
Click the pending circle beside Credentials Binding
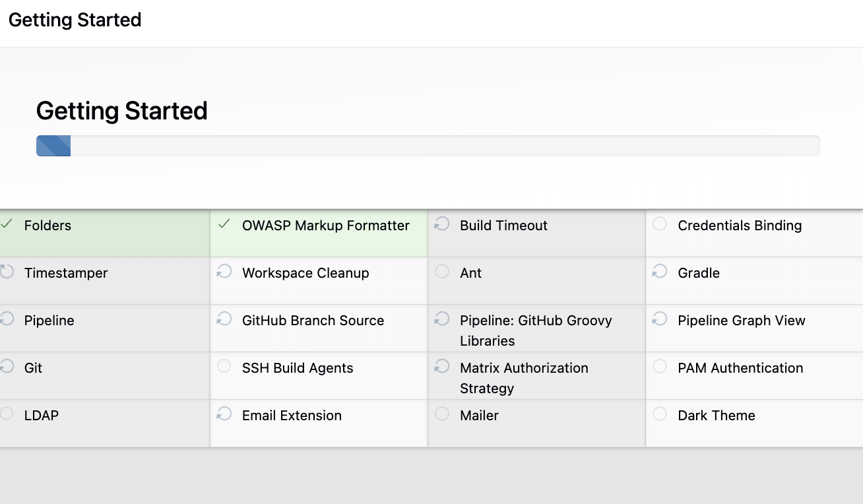(x=660, y=224)
